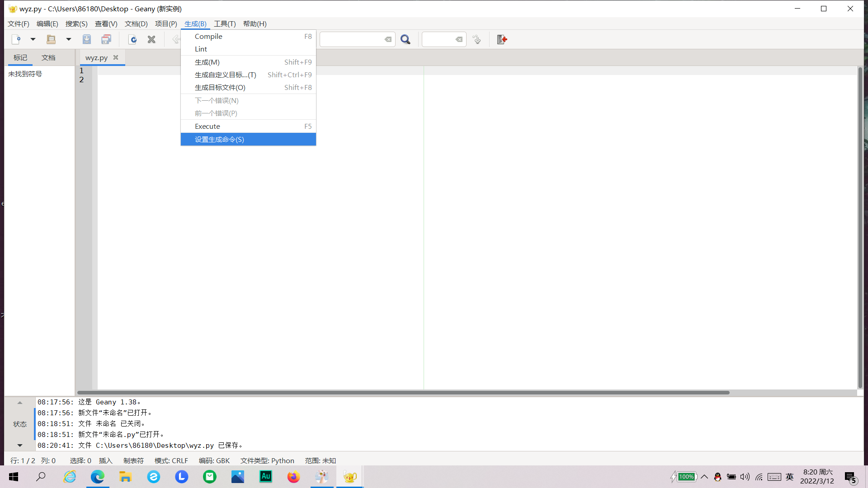Click the jump to line icon
Image resolution: width=868 pixels, height=488 pixels.
pyautogui.click(x=476, y=39)
